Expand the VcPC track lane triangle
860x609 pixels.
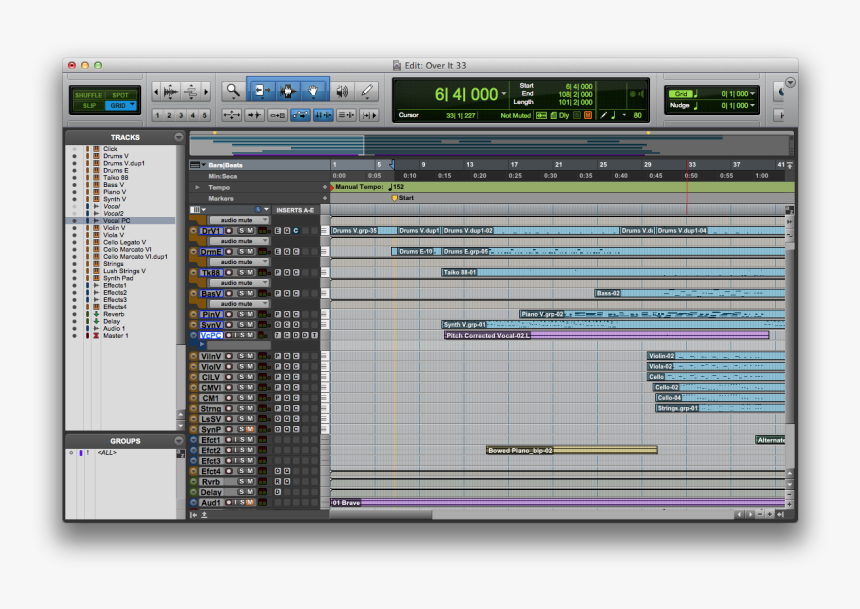[x=202, y=344]
